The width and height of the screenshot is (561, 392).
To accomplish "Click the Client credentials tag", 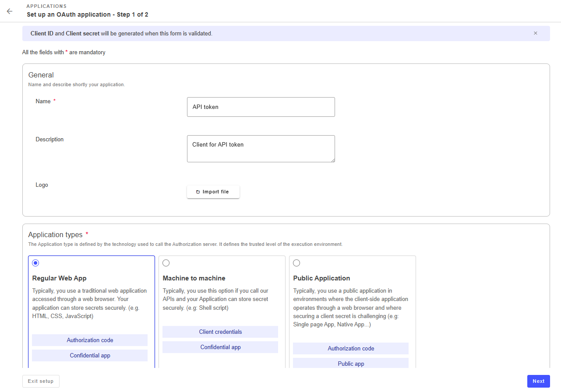I will tap(220, 332).
